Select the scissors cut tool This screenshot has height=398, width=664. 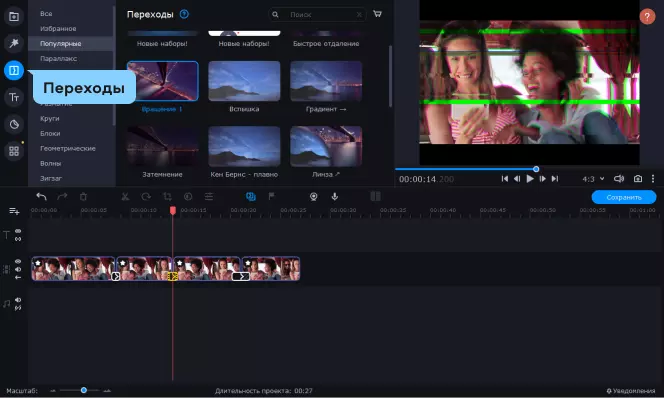pos(125,196)
